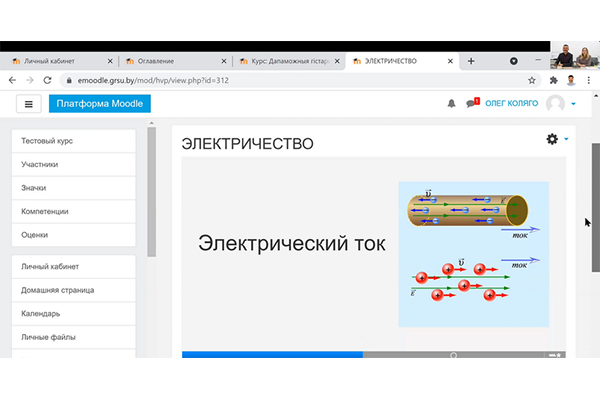Click the user profile avatar

(x=555, y=104)
